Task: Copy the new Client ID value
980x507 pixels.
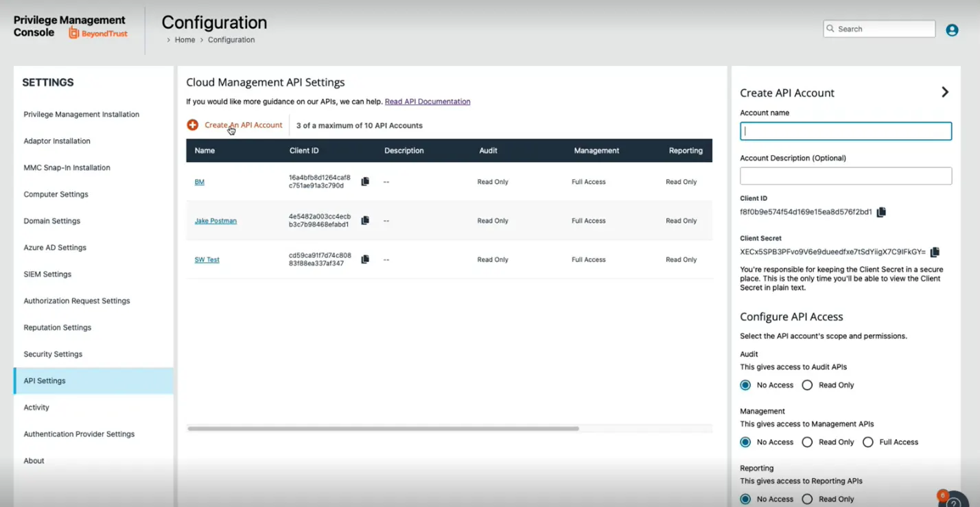Action: pyautogui.click(x=881, y=212)
